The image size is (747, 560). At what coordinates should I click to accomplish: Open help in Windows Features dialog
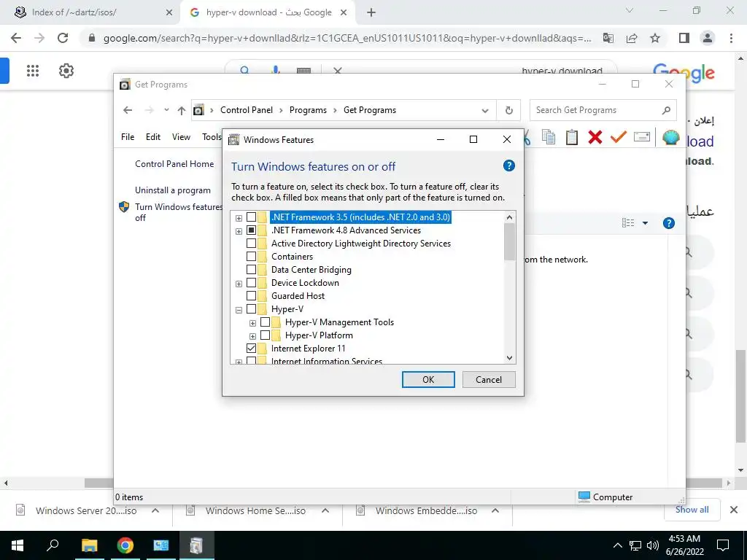(508, 166)
